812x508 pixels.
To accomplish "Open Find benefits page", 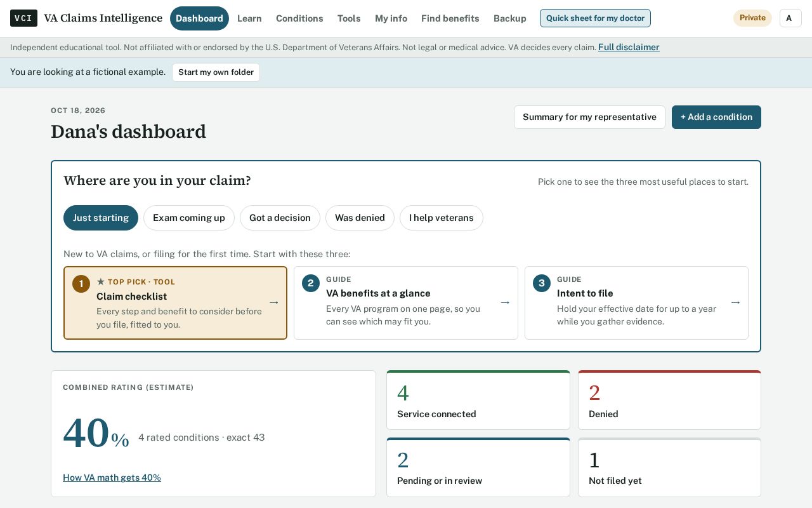I will coord(450,18).
